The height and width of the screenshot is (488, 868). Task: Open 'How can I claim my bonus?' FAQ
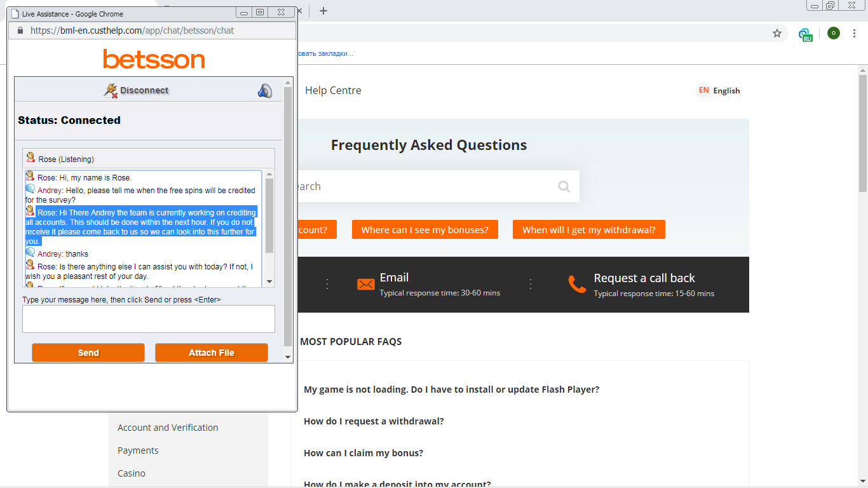[x=363, y=453]
